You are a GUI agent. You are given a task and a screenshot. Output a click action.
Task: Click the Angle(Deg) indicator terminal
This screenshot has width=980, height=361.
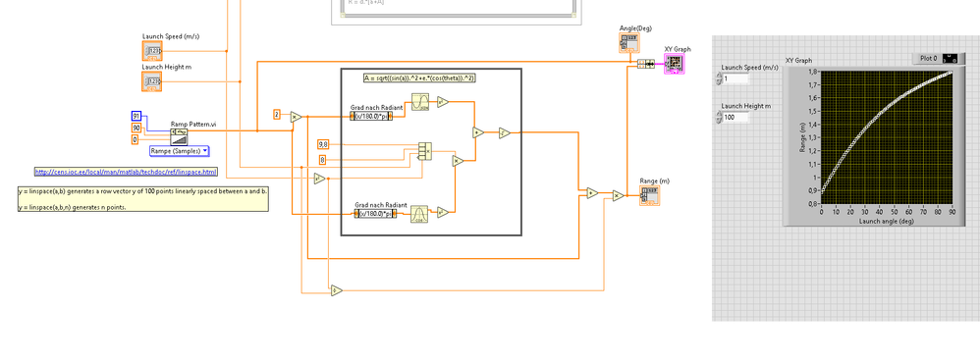tap(629, 42)
